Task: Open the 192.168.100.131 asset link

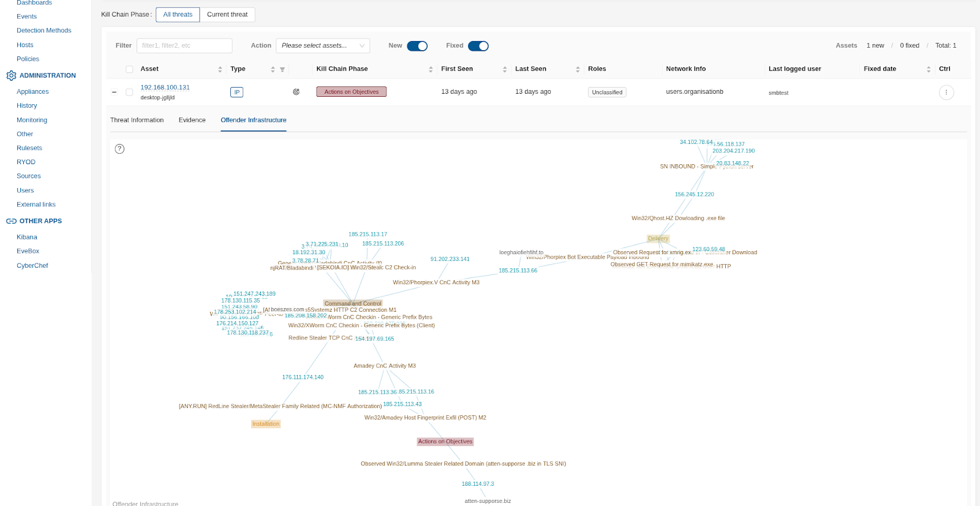Action: pyautogui.click(x=165, y=88)
